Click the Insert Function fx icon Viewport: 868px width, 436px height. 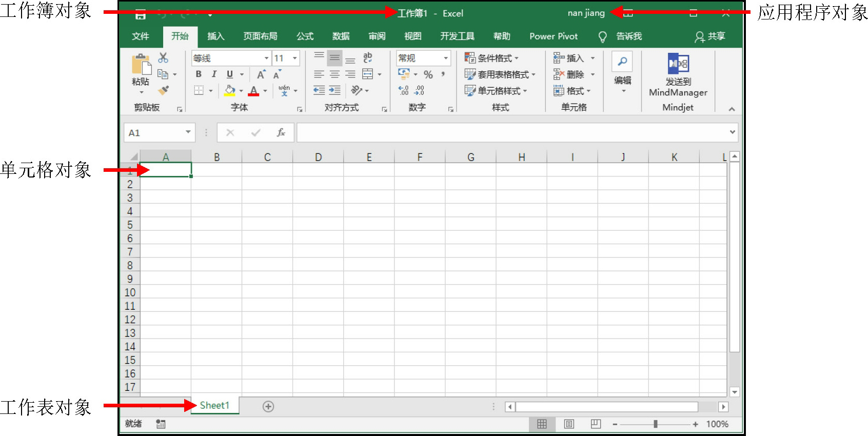pos(281,133)
